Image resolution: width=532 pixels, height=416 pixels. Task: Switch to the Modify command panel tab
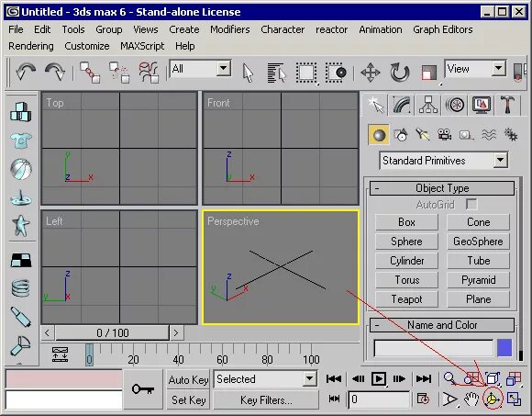point(402,105)
